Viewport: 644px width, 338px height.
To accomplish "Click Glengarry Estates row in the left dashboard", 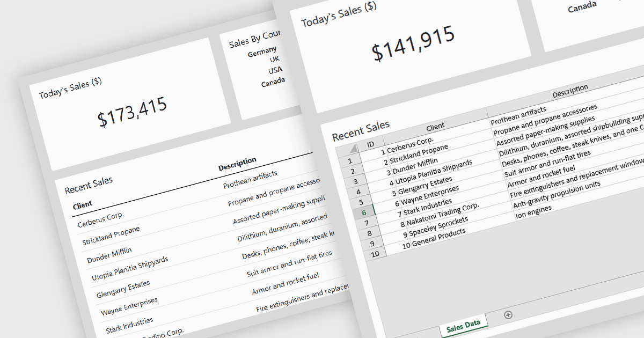I will coord(123,289).
